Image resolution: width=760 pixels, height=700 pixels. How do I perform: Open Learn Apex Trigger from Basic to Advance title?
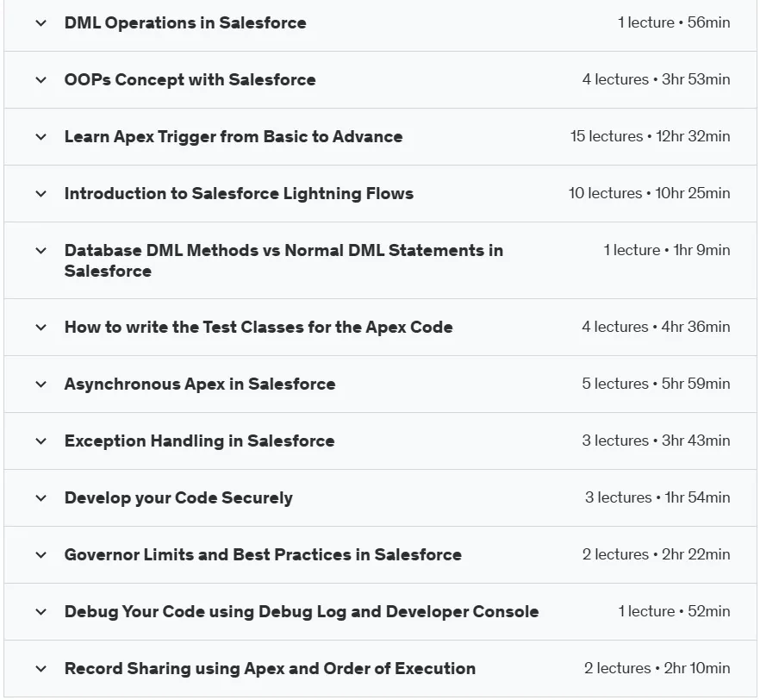[x=234, y=137]
